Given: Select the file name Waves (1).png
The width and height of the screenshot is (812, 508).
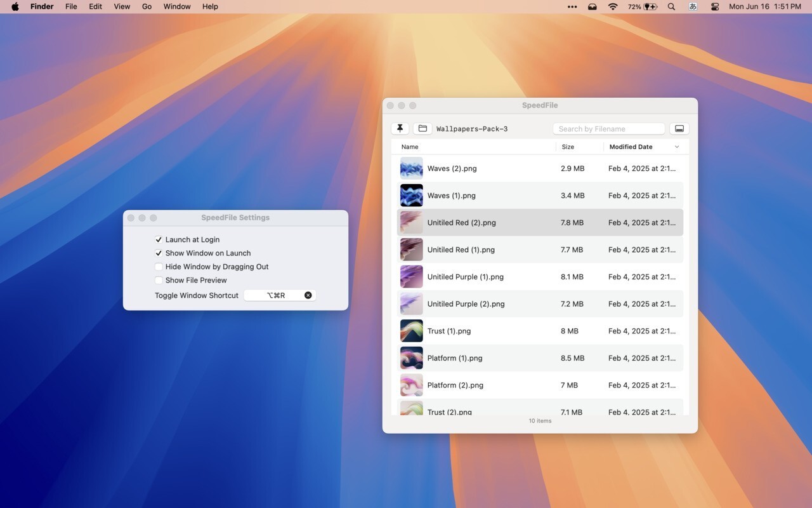Looking at the screenshot, I should pyautogui.click(x=451, y=196).
